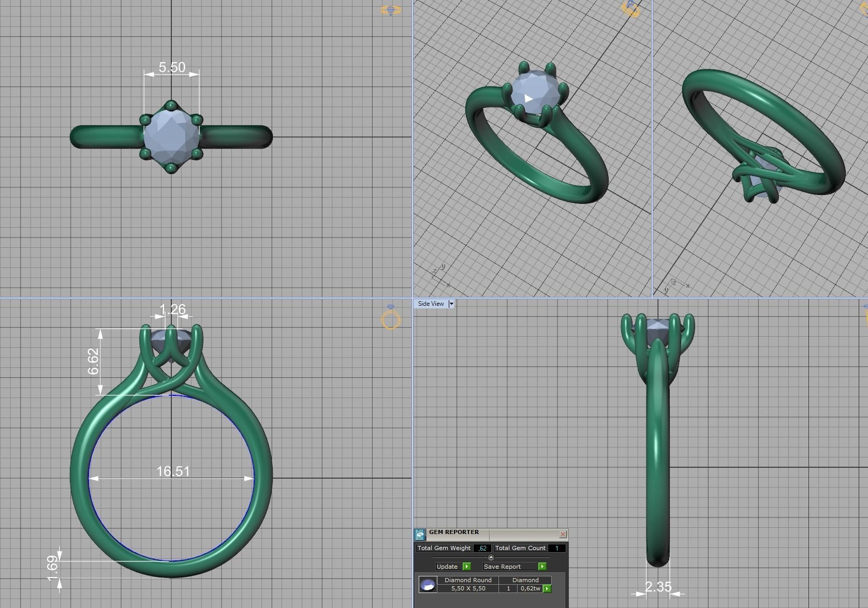Click the Gem Reporter panel icon

420,535
